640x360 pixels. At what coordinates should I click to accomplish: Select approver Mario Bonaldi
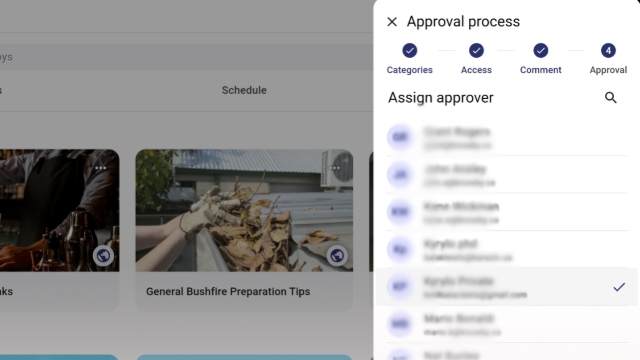(x=507, y=324)
